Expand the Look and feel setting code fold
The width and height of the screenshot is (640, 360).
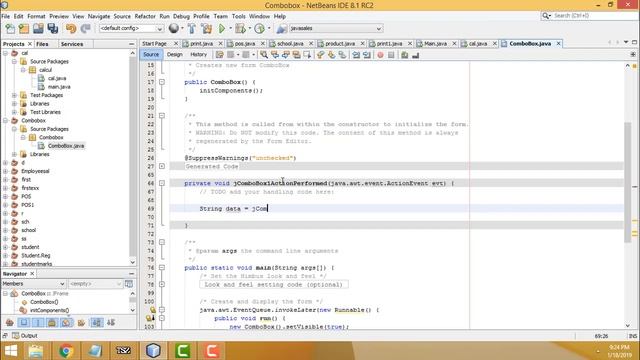tap(162, 284)
